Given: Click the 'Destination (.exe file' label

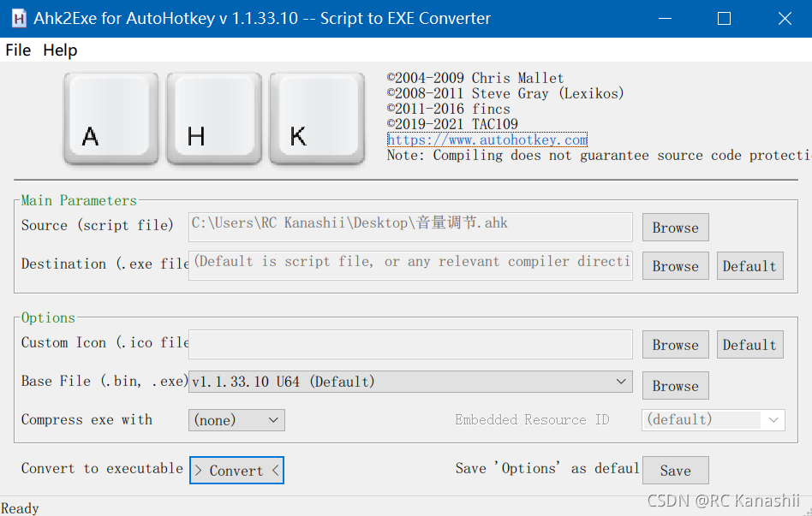Looking at the screenshot, I should (104, 264).
